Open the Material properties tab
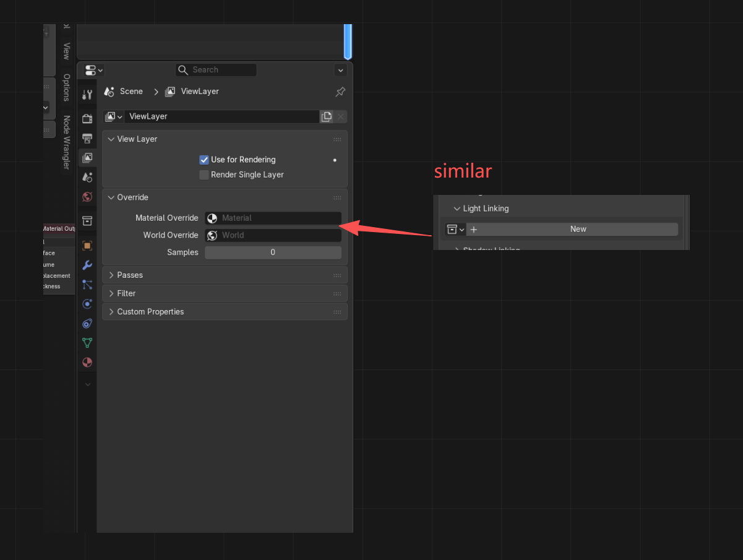The image size is (743, 560). (x=87, y=363)
